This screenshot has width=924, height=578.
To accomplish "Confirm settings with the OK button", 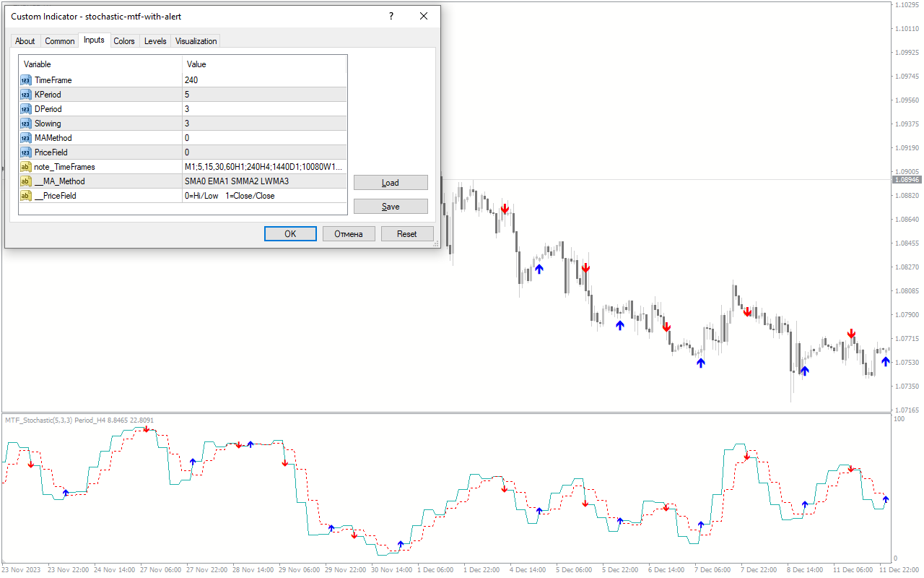I will pyautogui.click(x=290, y=234).
